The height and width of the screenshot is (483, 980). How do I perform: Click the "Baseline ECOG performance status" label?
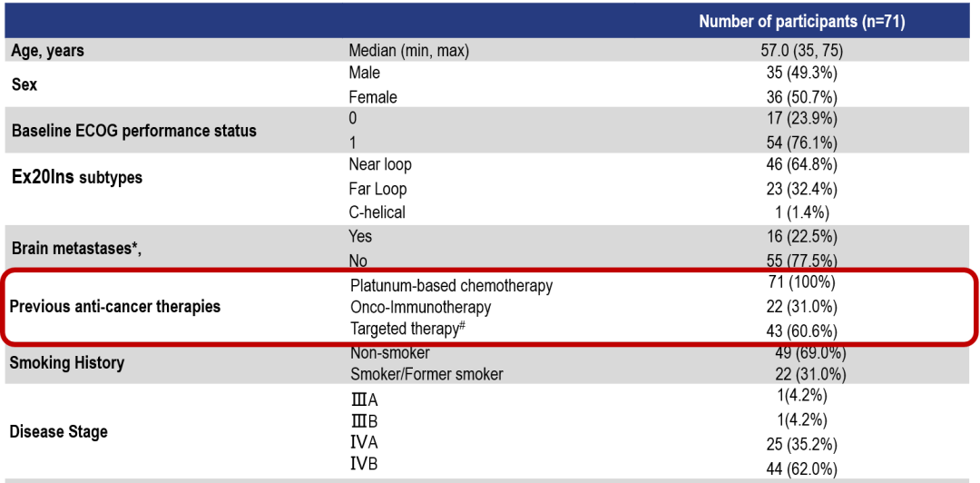[133, 131]
